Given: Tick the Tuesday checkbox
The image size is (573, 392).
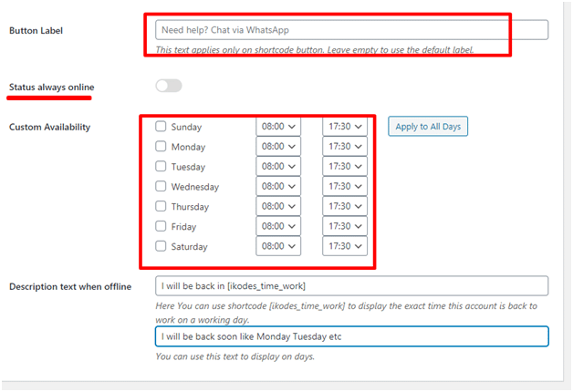Looking at the screenshot, I should (161, 167).
